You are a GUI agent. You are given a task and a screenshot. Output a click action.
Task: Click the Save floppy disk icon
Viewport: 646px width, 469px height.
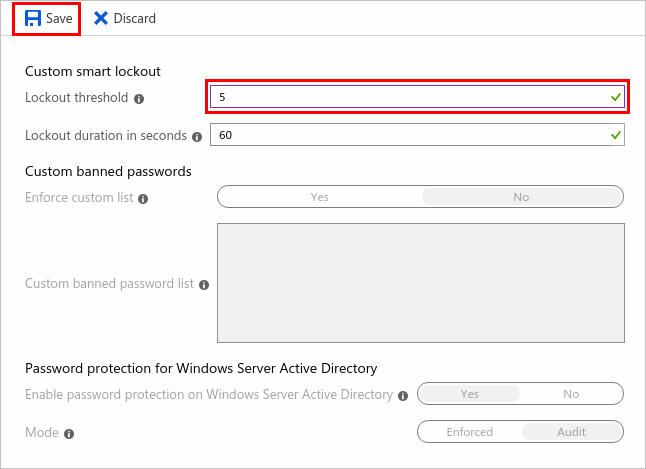(x=33, y=18)
